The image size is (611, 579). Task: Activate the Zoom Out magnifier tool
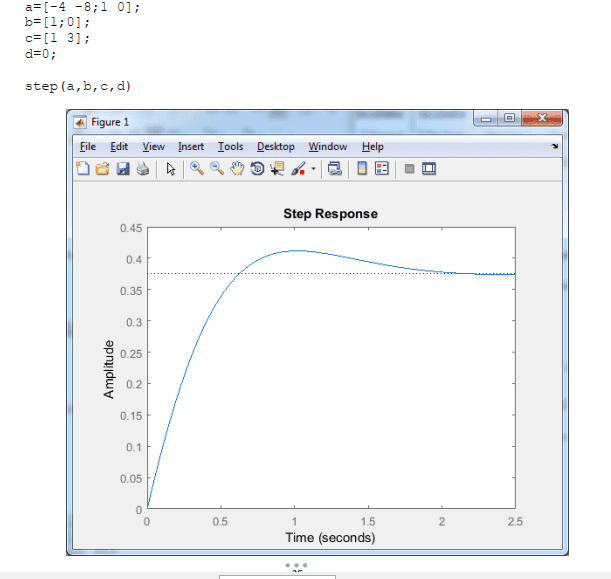(217, 169)
